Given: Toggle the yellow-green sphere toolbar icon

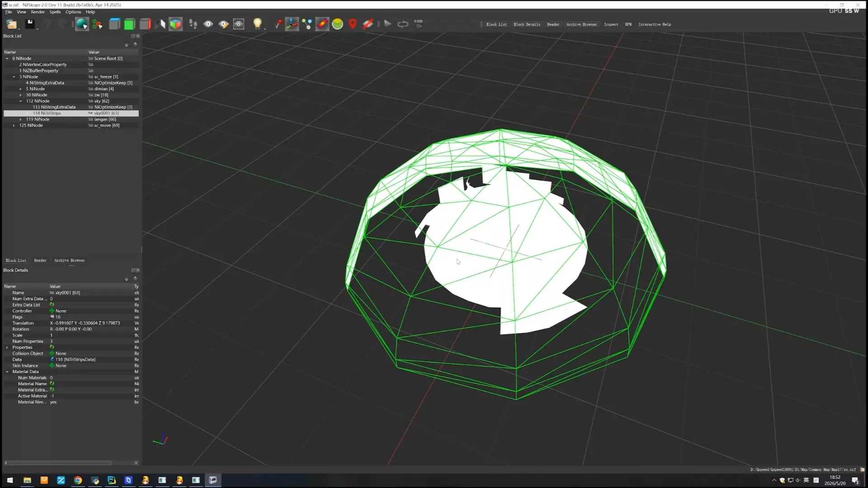Looking at the screenshot, I should point(337,24).
